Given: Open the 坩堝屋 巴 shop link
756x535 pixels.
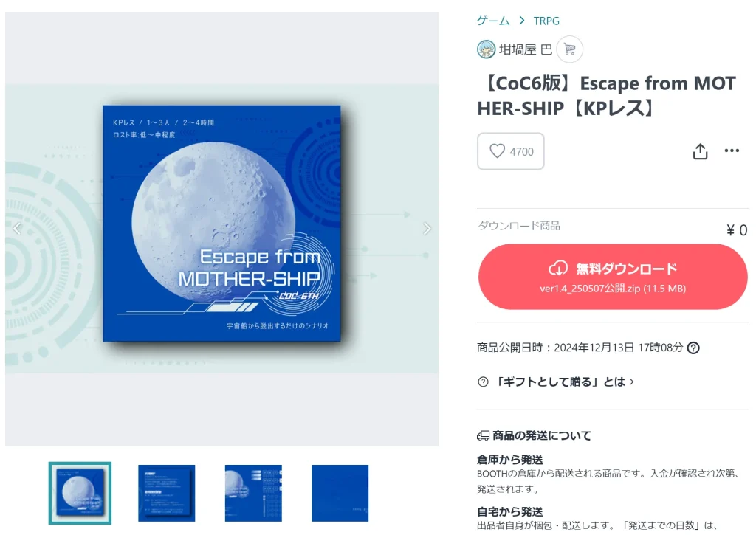Looking at the screenshot, I should [x=525, y=49].
